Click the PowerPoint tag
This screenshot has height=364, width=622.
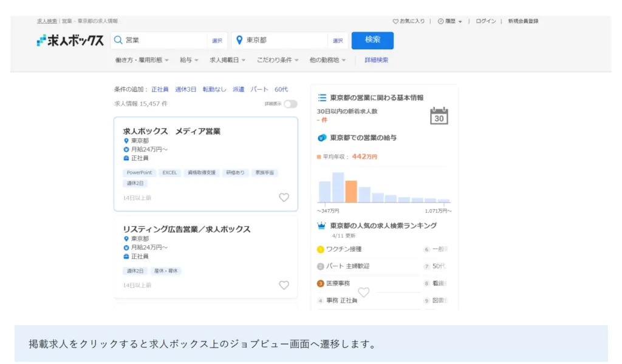139,173
